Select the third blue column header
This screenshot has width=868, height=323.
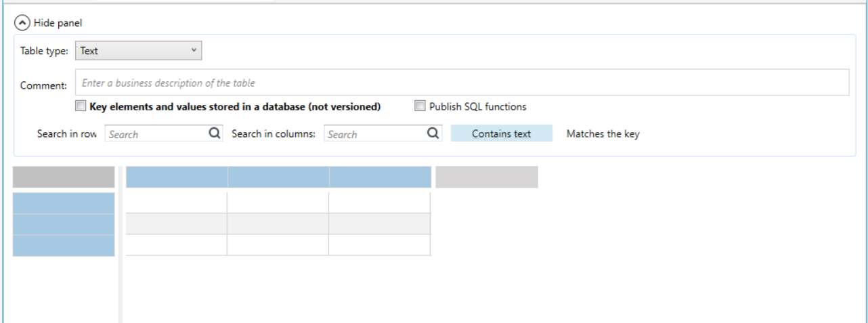click(x=380, y=177)
